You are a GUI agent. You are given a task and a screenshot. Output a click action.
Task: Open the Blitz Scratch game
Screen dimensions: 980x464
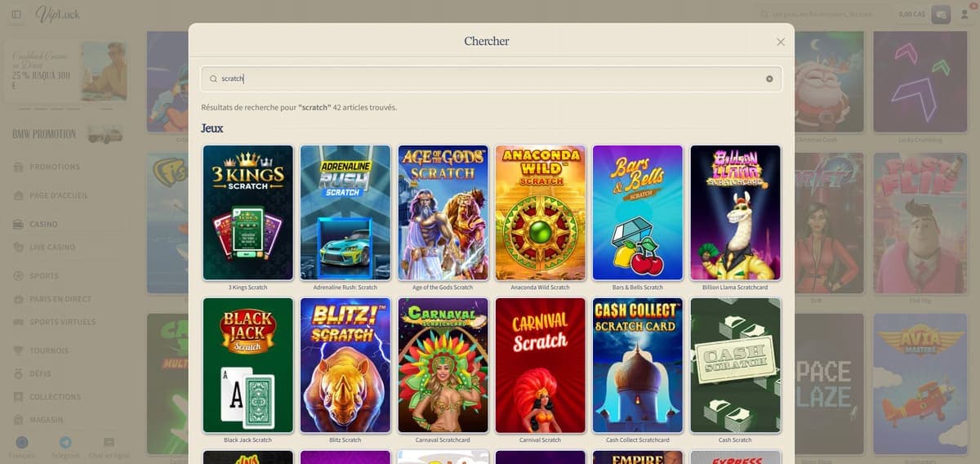pyautogui.click(x=345, y=365)
